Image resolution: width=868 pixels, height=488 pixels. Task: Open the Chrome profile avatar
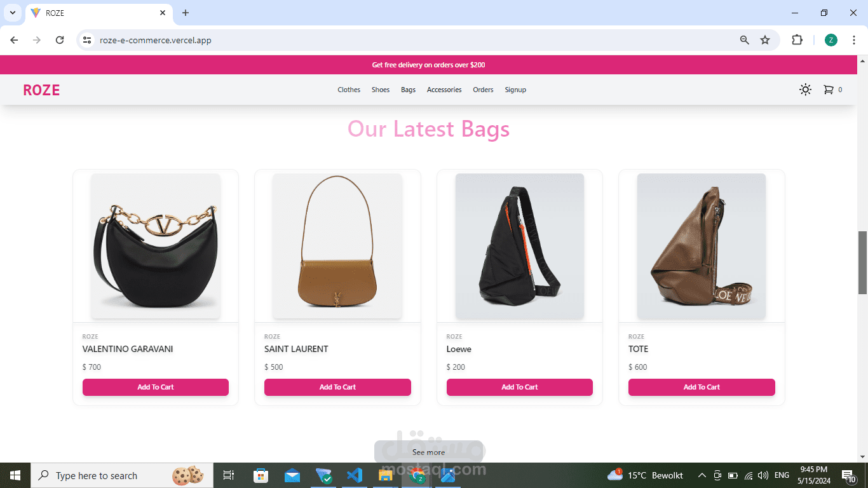[x=831, y=40]
